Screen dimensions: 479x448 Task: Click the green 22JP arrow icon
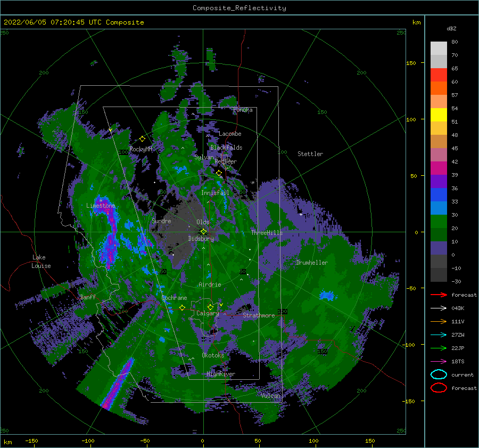tap(439, 348)
